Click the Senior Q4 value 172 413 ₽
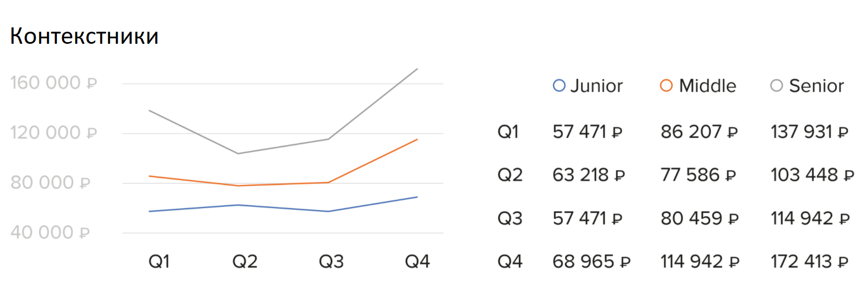This screenshot has width=868, height=289. pos(809,262)
